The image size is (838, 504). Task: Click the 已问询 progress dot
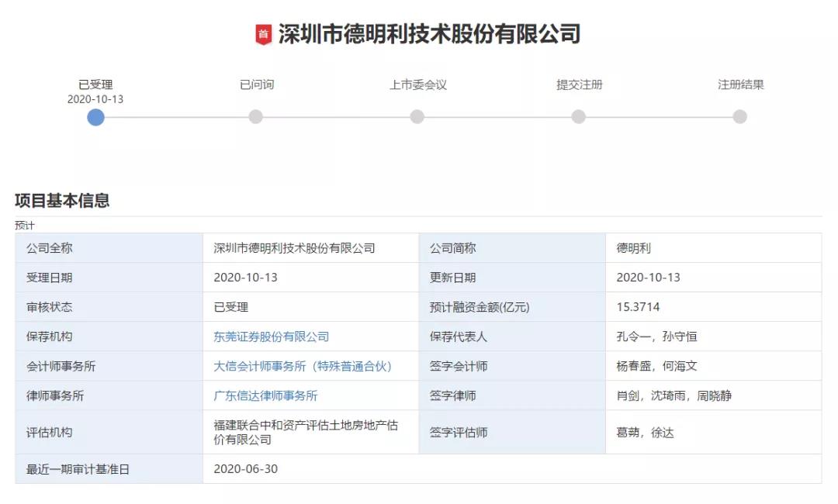[x=257, y=118]
